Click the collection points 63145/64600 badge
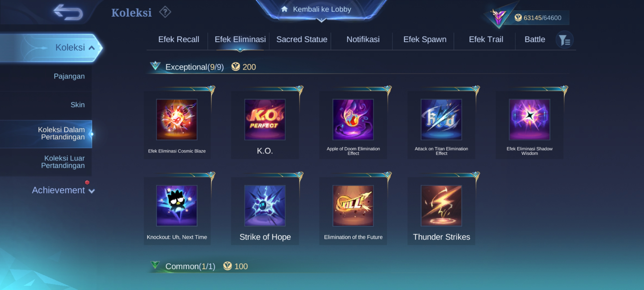 tap(538, 18)
